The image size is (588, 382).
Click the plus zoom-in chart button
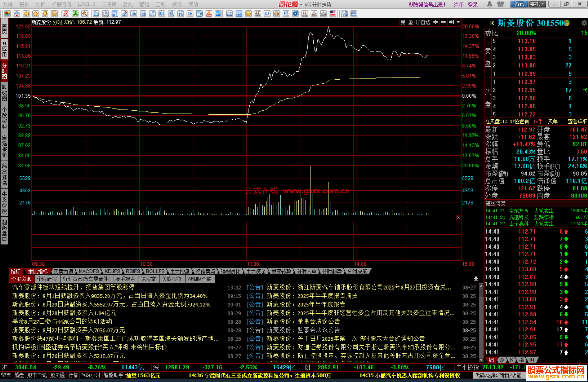coord(436,22)
